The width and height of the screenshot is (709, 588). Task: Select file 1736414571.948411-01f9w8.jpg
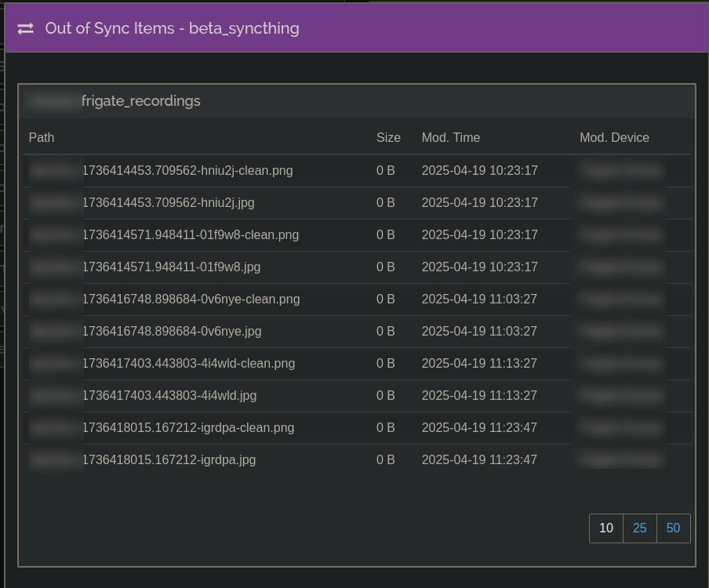[x=172, y=267]
